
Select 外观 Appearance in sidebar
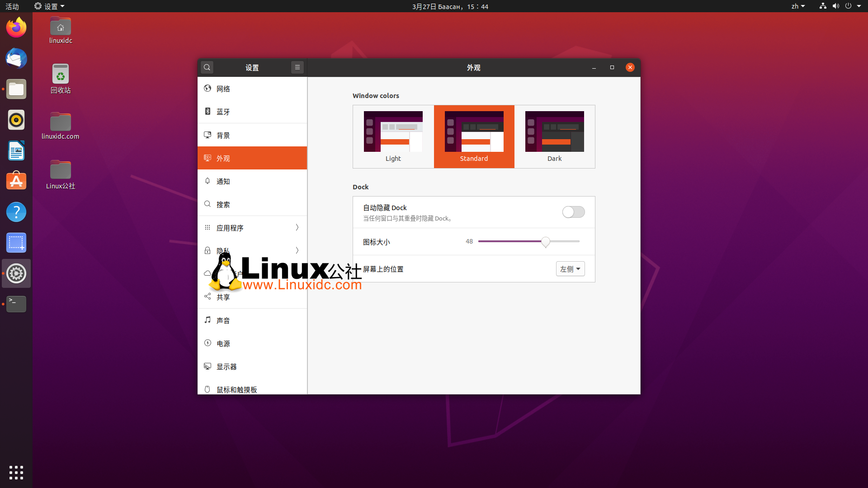(x=252, y=158)
